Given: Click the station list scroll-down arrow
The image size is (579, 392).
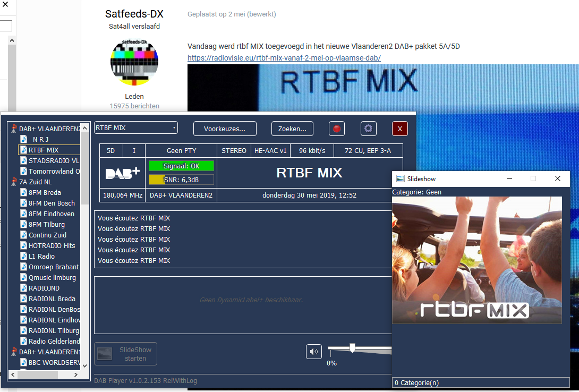Looking at the screenshot, I should (x=85, y=366).
